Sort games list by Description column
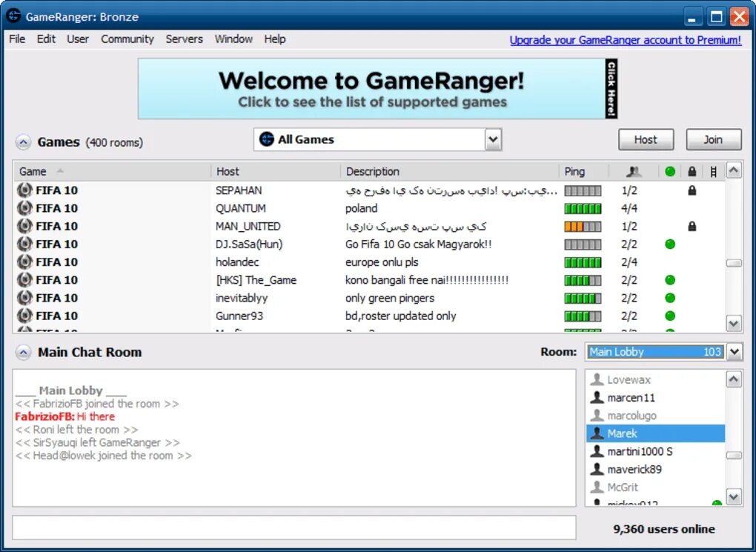The image size is (756, 552). (449, 172)
